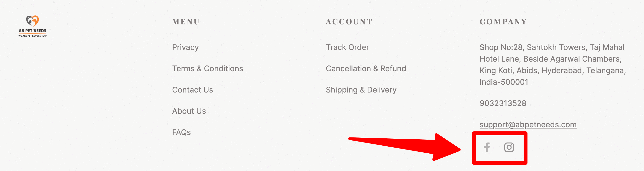Open the Facebook page icon
644x171 pixels.
[x=486, y=147]
